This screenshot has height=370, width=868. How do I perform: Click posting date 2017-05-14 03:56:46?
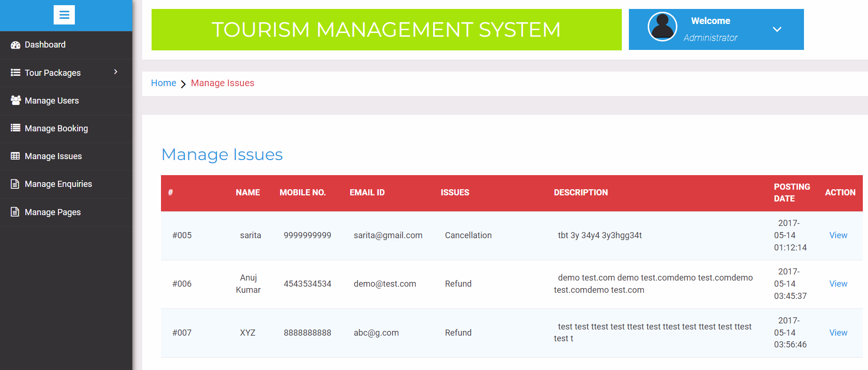coord(790,332)
